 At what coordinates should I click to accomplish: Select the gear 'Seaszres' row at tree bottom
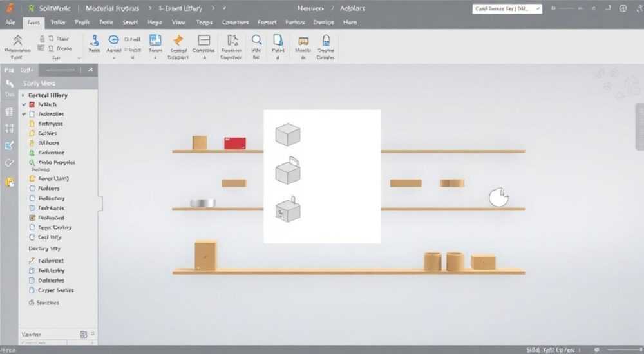[44, 303]
